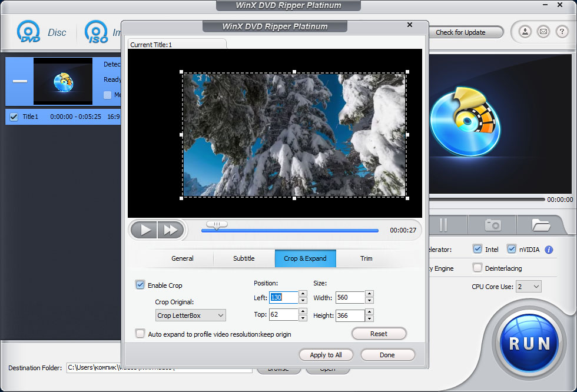Screen dimensions: 577x392
Task: Enable Auto expand to profile resolution
Action: [140, 334]
